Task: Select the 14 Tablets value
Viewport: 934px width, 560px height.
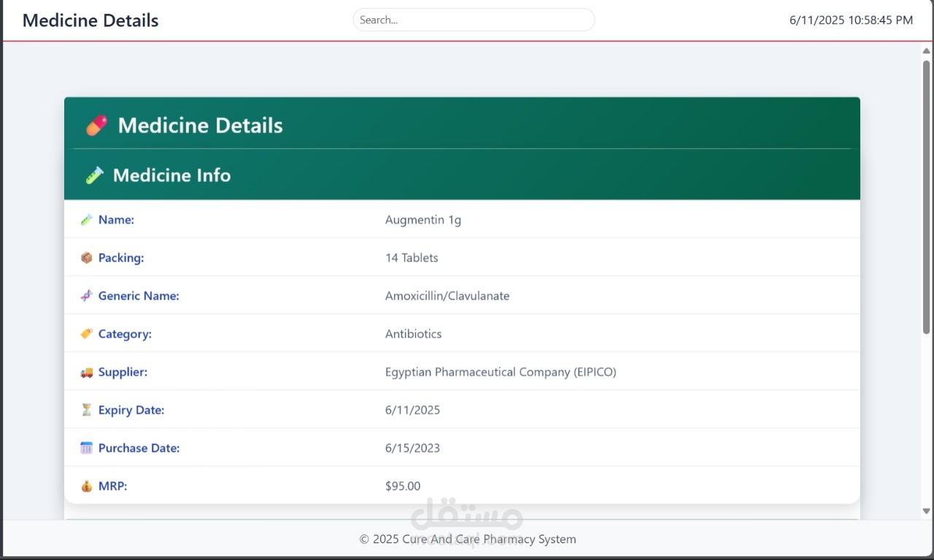Action: pos(412,257)
